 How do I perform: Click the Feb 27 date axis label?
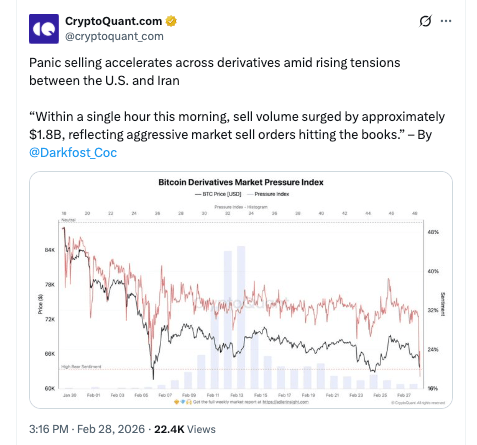click(404, 395)
